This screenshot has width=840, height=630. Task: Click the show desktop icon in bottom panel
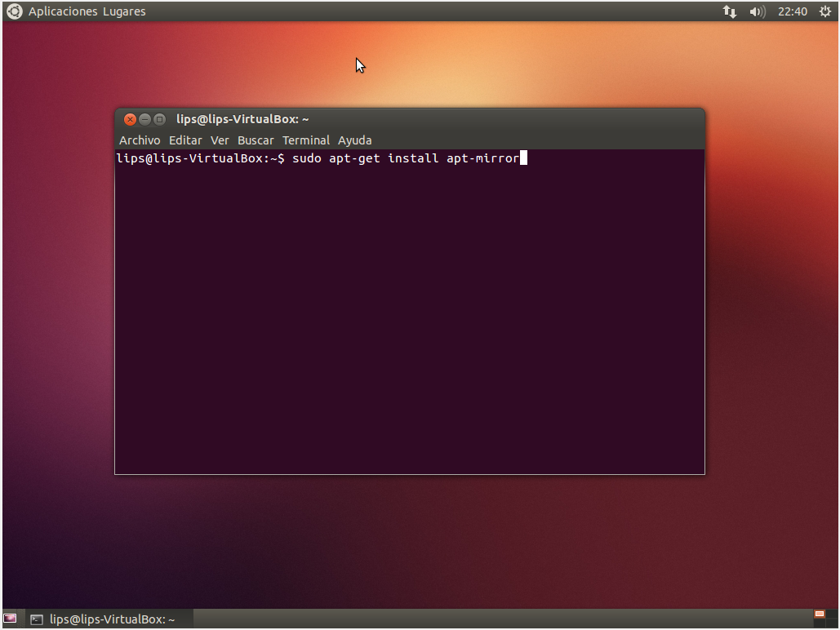(x=10, y=619)
